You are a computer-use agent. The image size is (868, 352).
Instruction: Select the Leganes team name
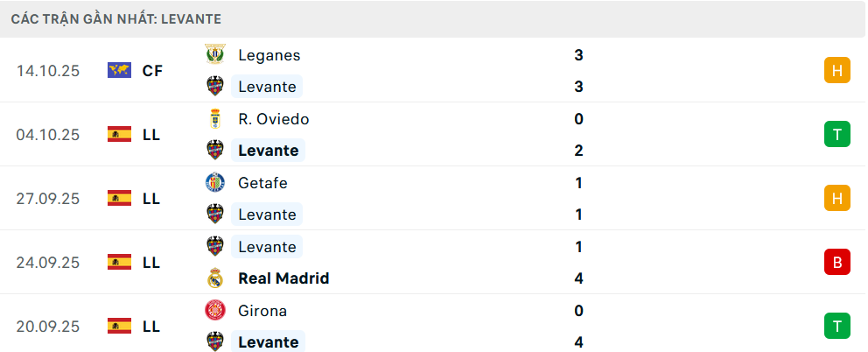269,54
